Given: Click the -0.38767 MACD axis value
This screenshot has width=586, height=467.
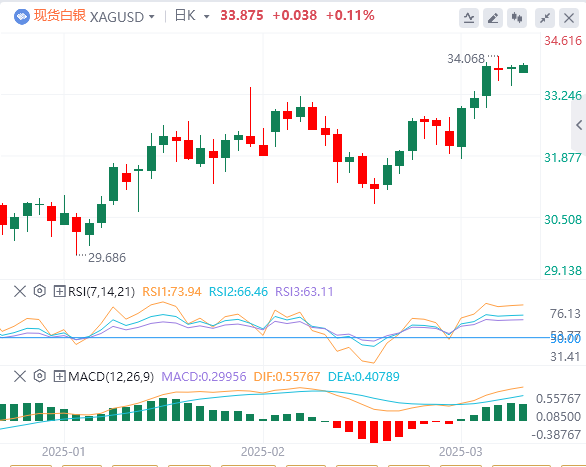Looking at the screenshot, I should click(556, 434).
